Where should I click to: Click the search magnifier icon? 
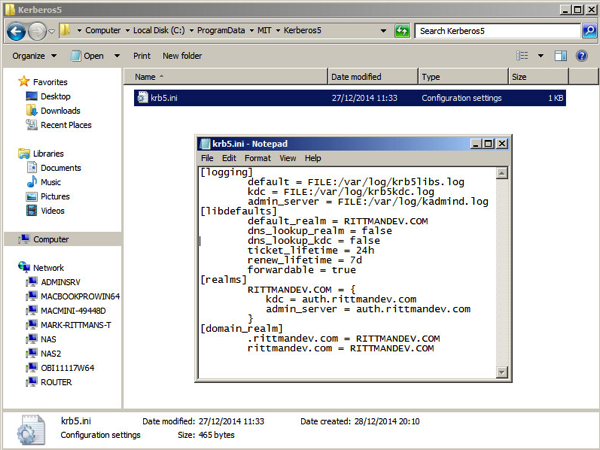tap(589, 31)
